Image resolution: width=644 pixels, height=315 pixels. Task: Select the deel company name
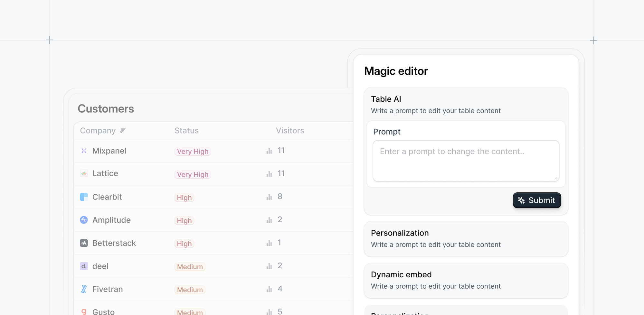(100, 266)
